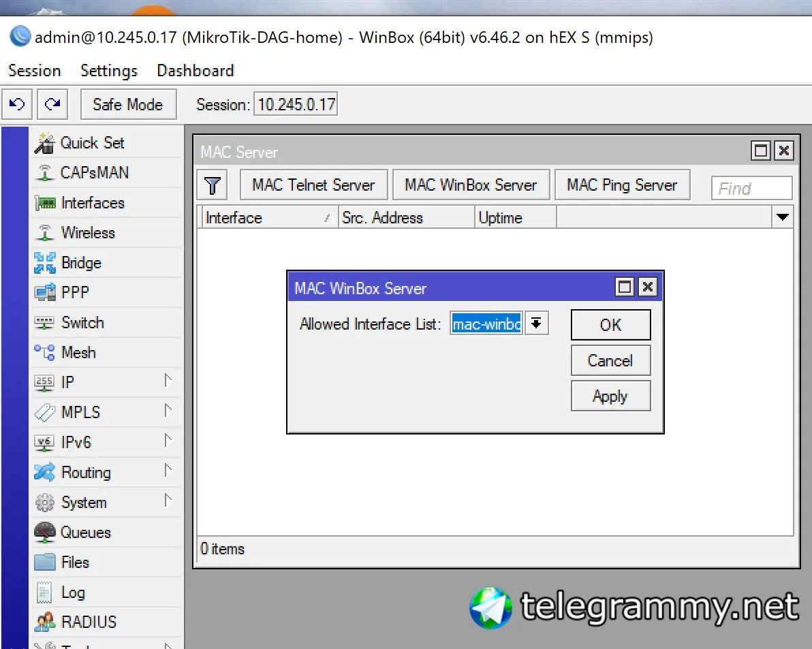Click the Find search field
Viewport: 812px width, 649px height.
751,189
